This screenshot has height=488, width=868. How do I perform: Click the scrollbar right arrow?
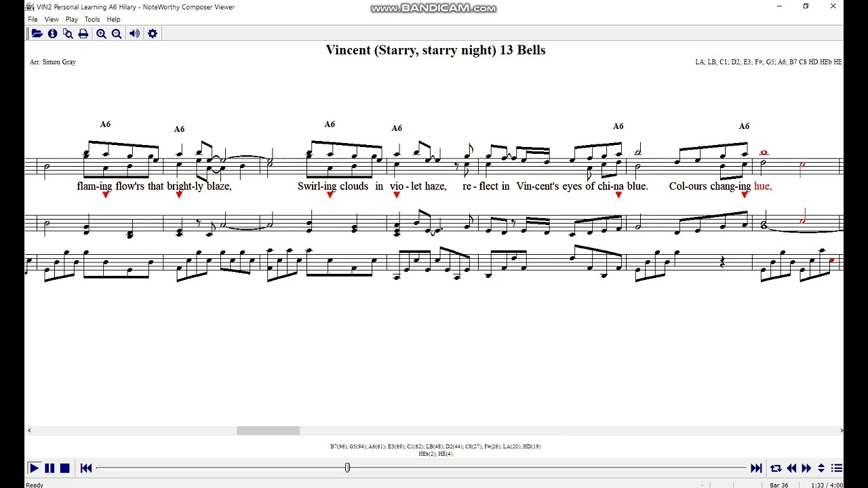point(842,430)
